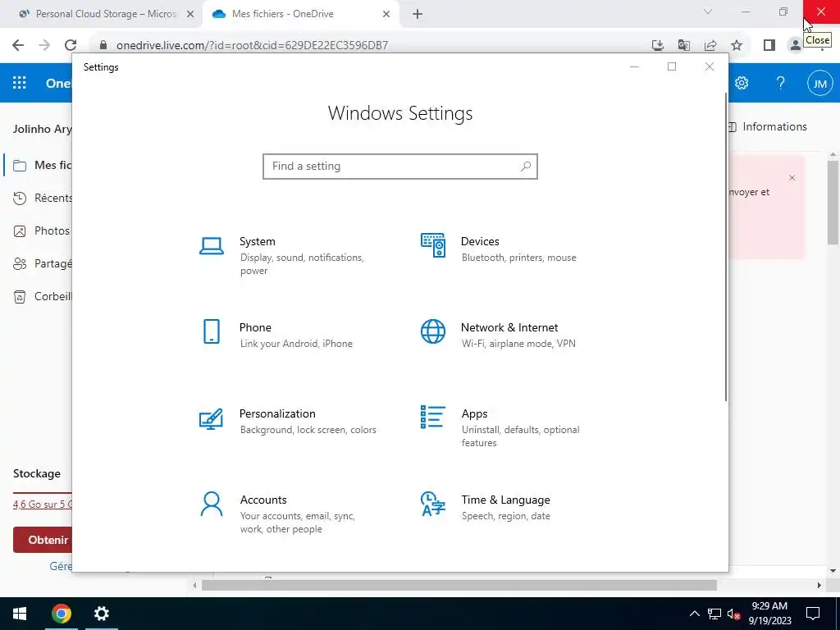Click Settings gear in taskbar
The image size is (840, 630).
coord(101,614)
